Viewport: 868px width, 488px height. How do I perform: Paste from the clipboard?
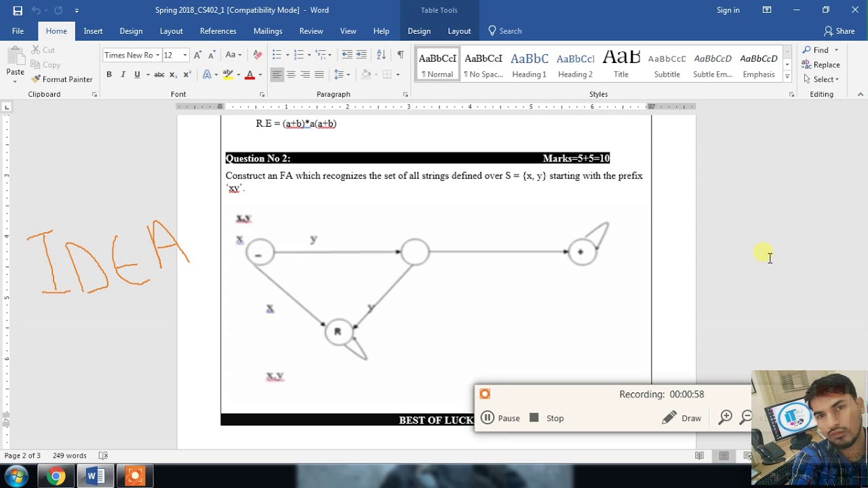(x=15, y=65)
